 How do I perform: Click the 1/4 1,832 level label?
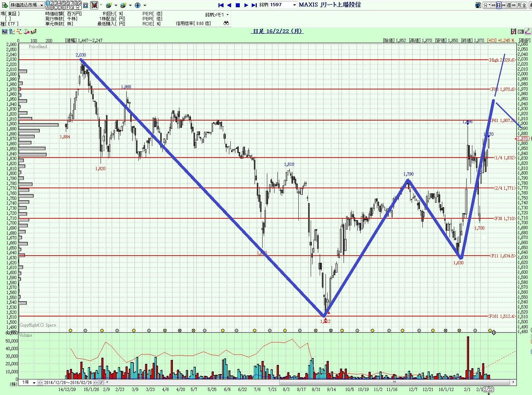coord(504,157)
